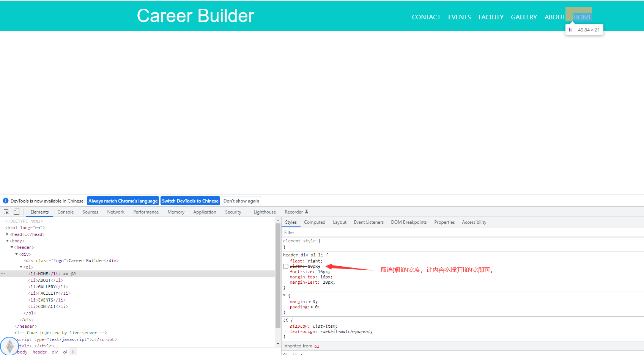
Task: Expand the padding shorthand value triangle
Action: click(x=312, y=307)
